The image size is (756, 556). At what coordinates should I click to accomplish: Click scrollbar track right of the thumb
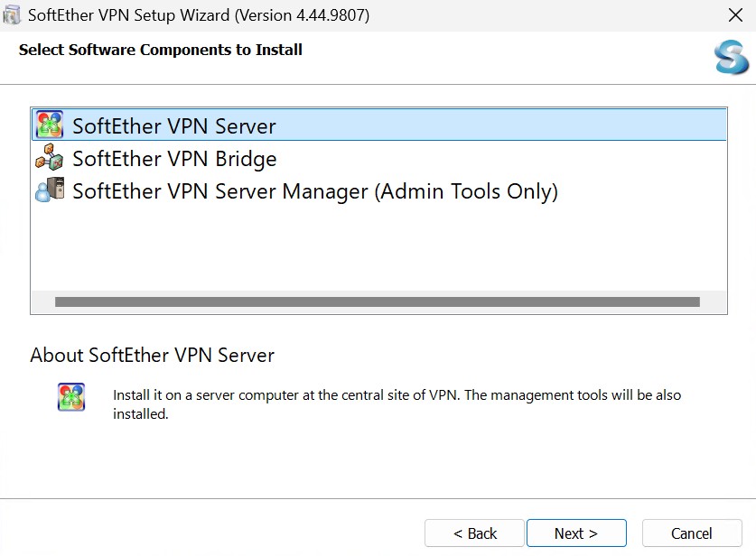(713, 302)
